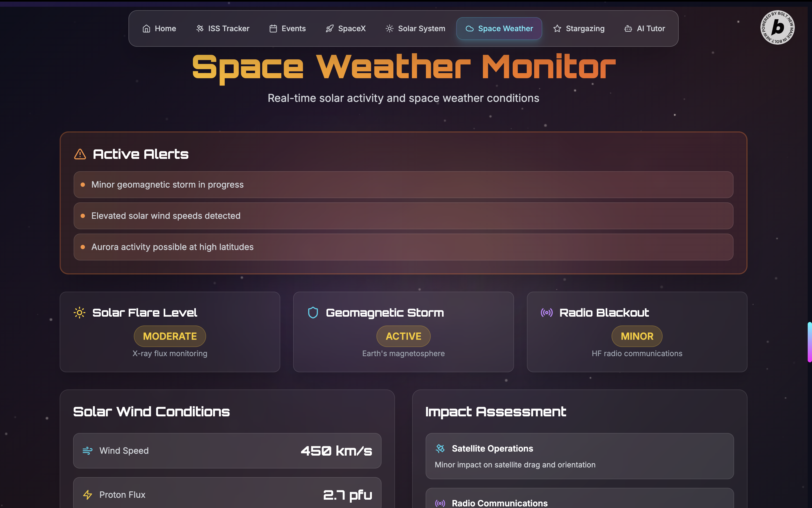Open the AI Tutor tab
This screenshot has height=508, width=812.
click(x=644, y=28)
